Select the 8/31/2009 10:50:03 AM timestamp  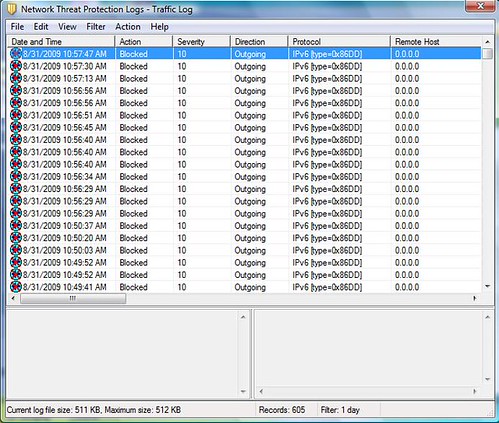click(65, 250)
